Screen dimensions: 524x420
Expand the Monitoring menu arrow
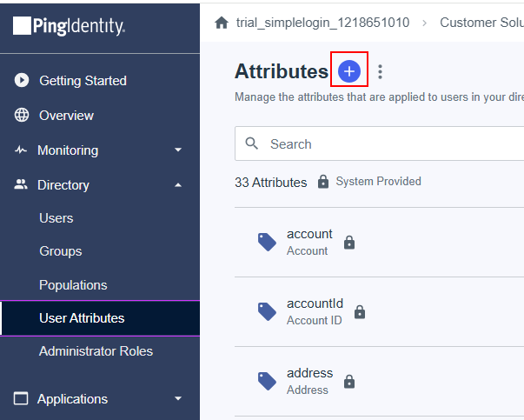point(178,150)
